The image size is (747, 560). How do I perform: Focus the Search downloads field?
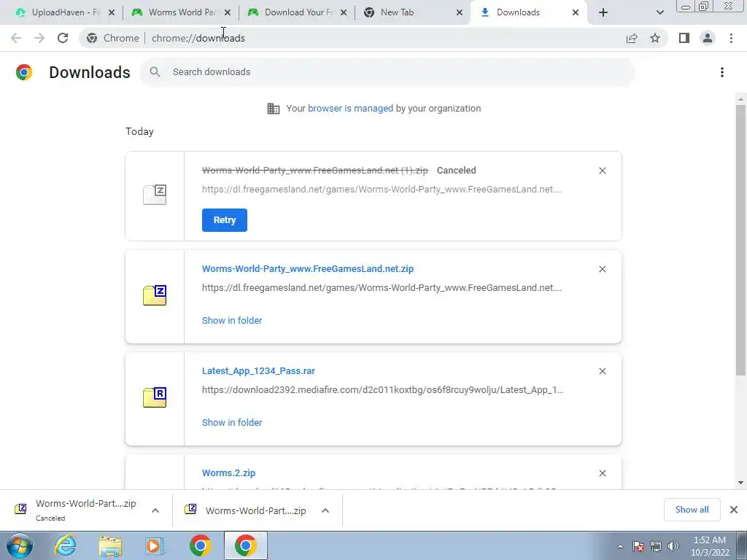pos(387,72)
